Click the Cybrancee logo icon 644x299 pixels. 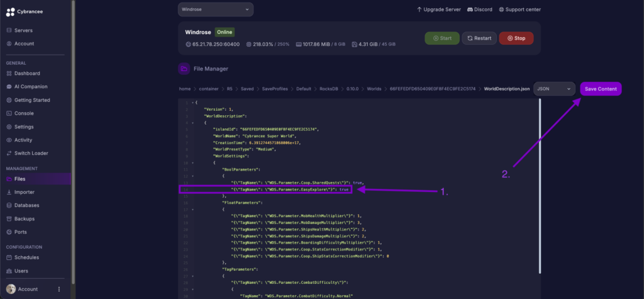[11, 12]
